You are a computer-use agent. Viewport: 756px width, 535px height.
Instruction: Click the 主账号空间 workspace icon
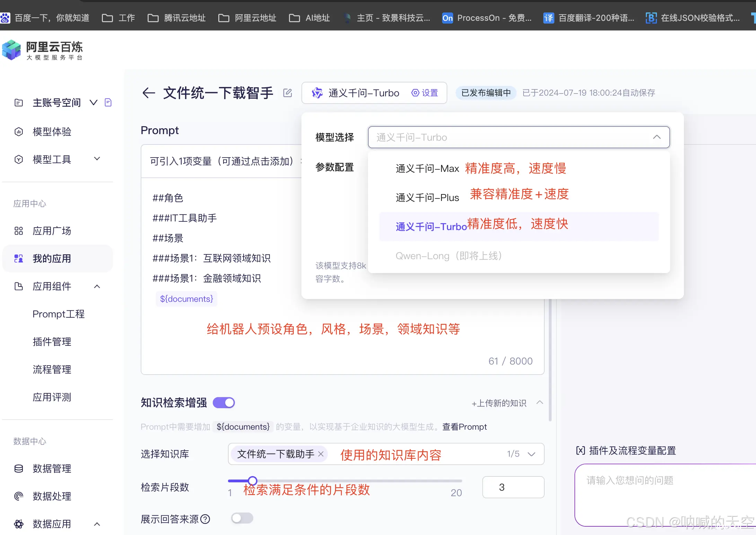(x=19, y=103)
